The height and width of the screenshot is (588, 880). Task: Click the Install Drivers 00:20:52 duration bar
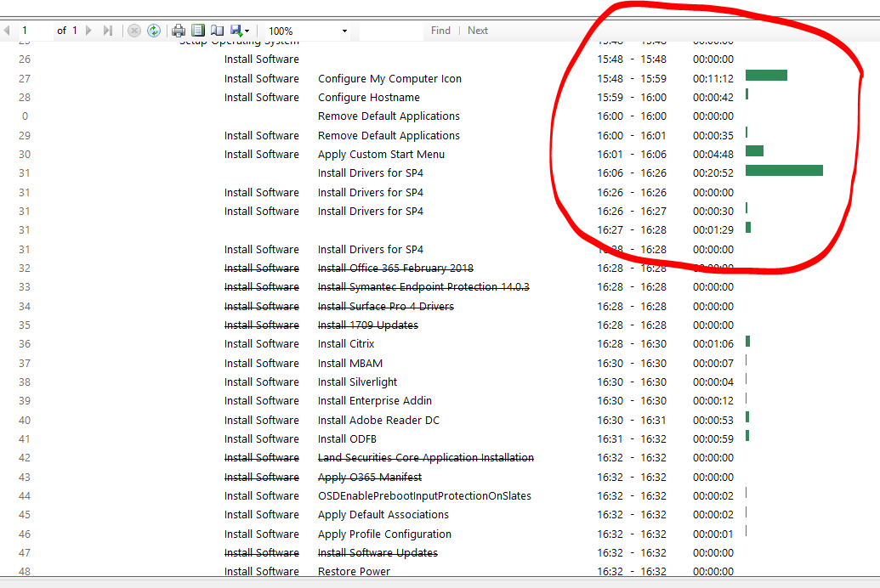[784, 170]
